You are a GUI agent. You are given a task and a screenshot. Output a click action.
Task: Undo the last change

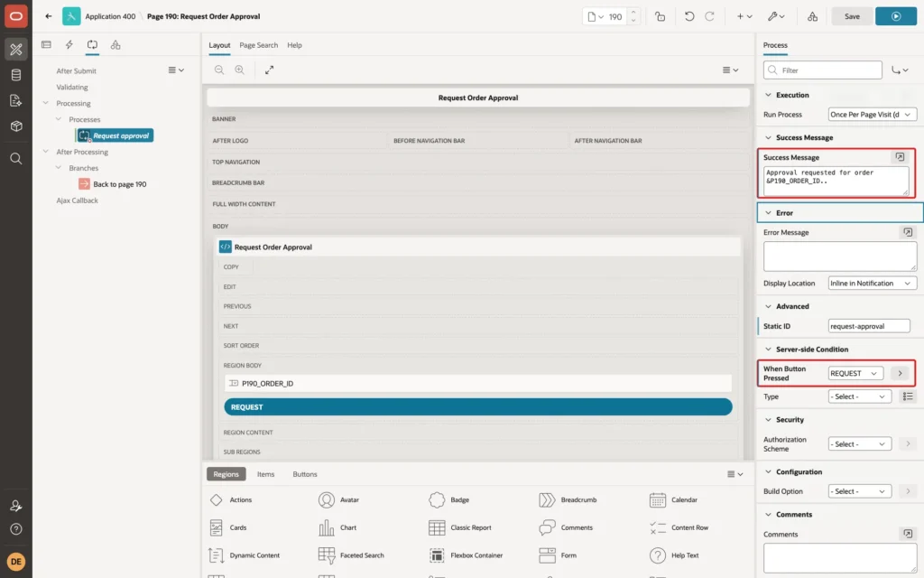pos(688,16)
